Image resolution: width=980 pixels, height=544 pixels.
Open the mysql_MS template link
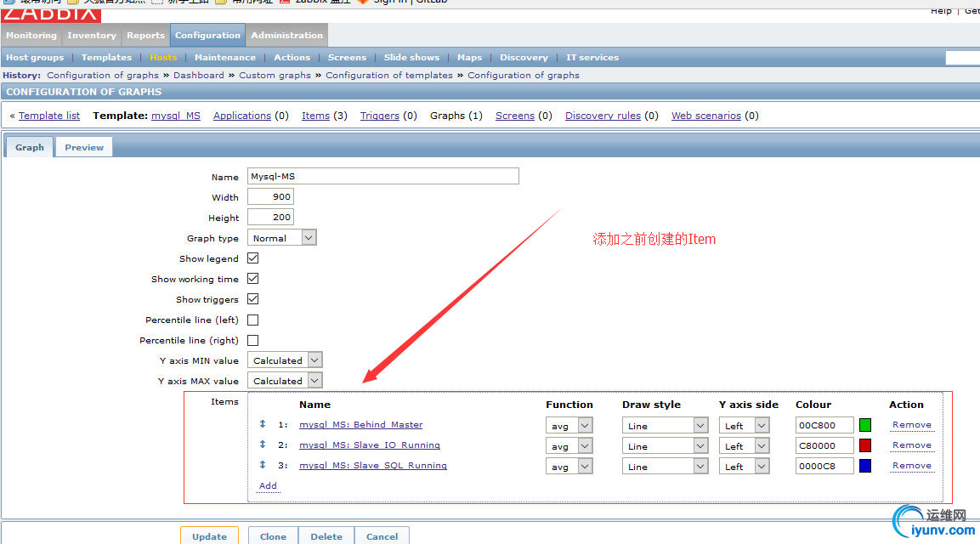pyautogui.click(x=176, y=116)
